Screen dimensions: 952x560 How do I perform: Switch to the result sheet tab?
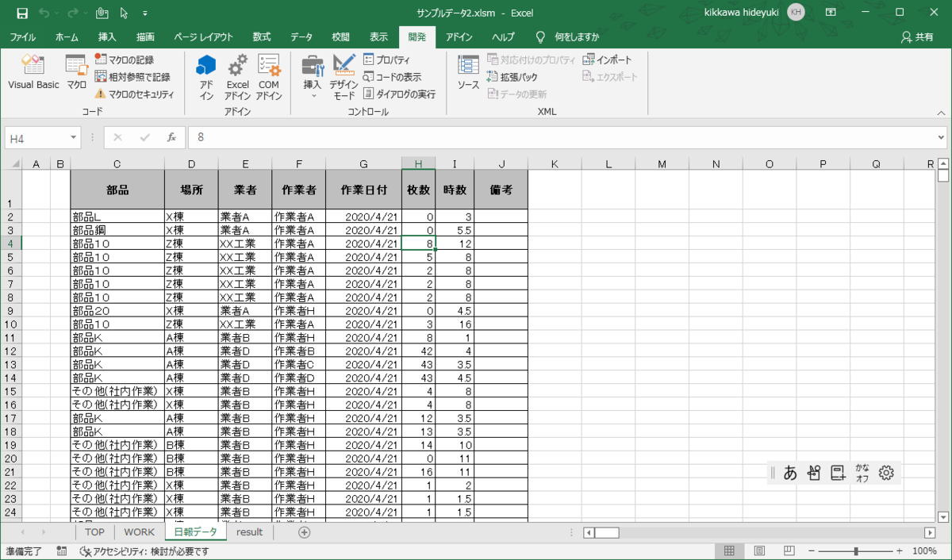point(249,532)
